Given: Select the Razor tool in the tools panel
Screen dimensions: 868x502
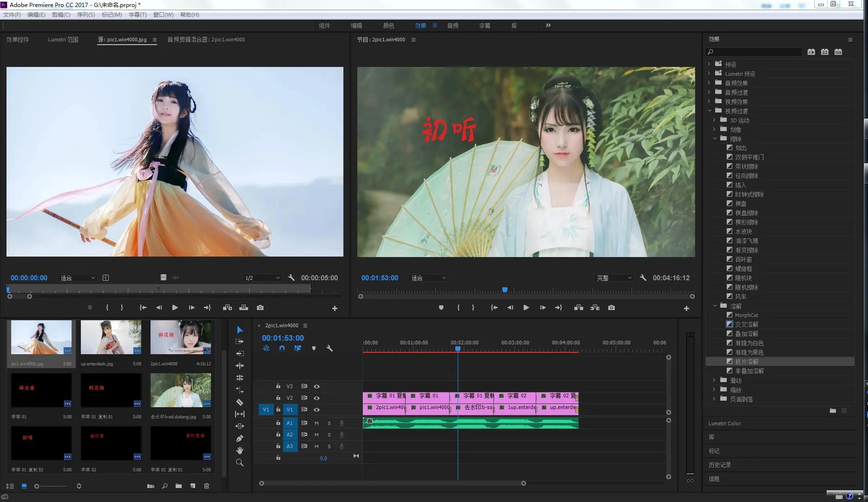Looking at the screenshot, I should [240, 402].
